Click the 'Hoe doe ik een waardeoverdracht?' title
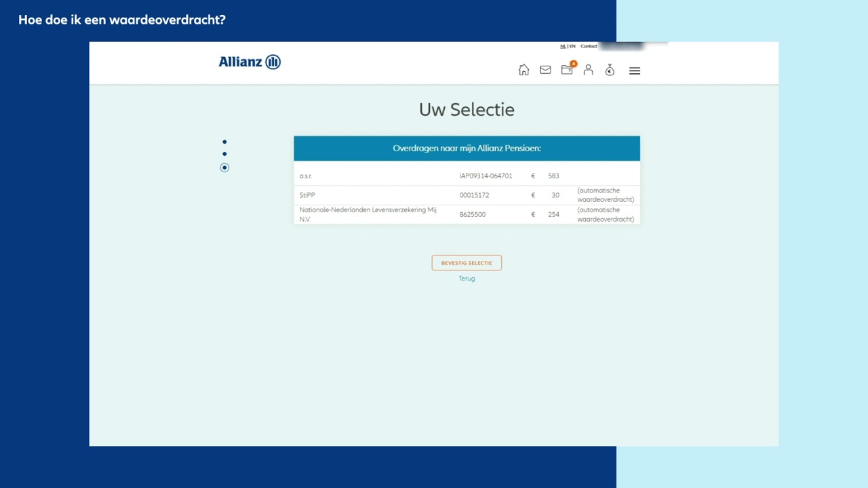Screen dimensions: 868x488 [x=122, y=20]
